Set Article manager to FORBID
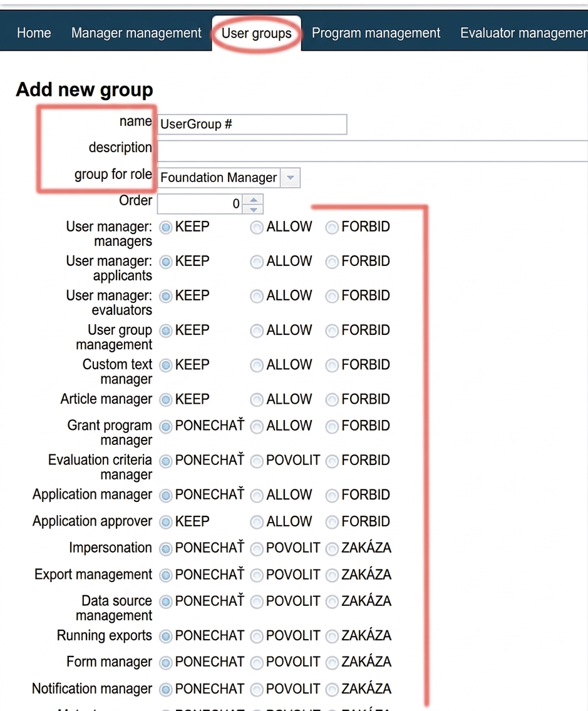 [x=332, y=399]
